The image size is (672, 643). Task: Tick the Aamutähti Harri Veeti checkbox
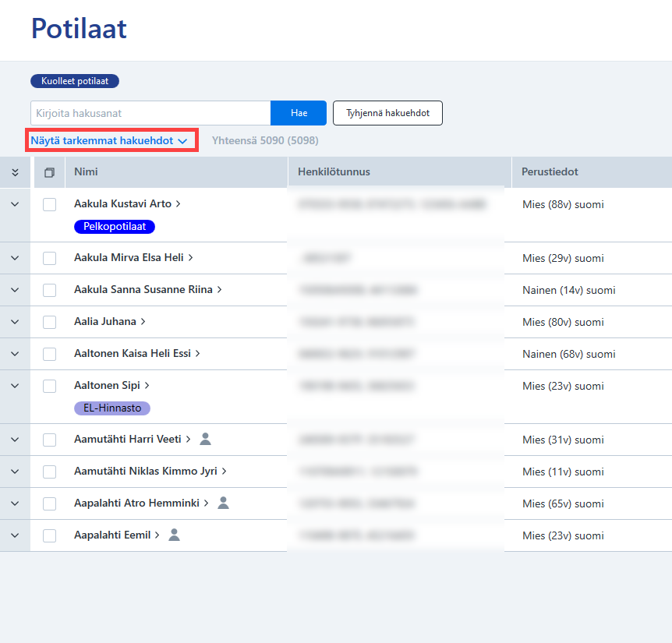click(x=49, y=440)
